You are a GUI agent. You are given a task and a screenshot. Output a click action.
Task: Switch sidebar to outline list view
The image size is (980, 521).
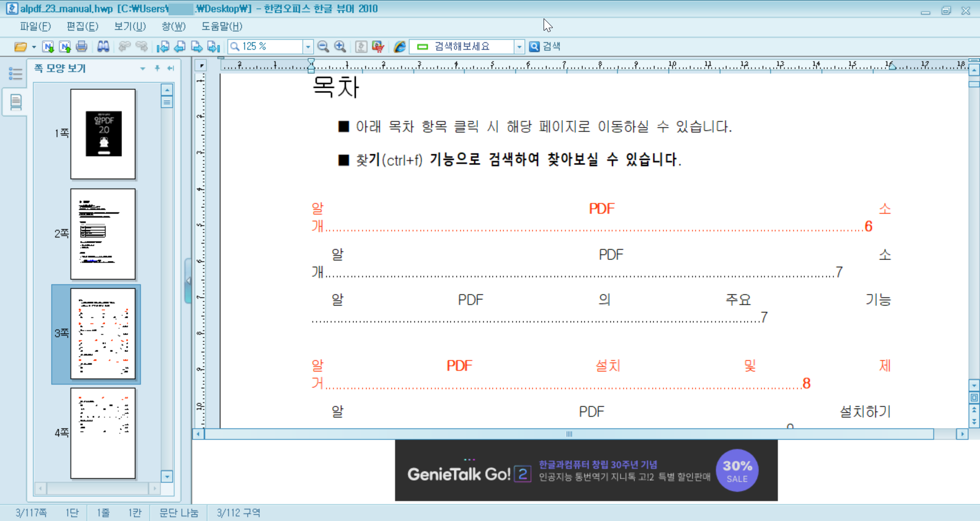point(15,74)
